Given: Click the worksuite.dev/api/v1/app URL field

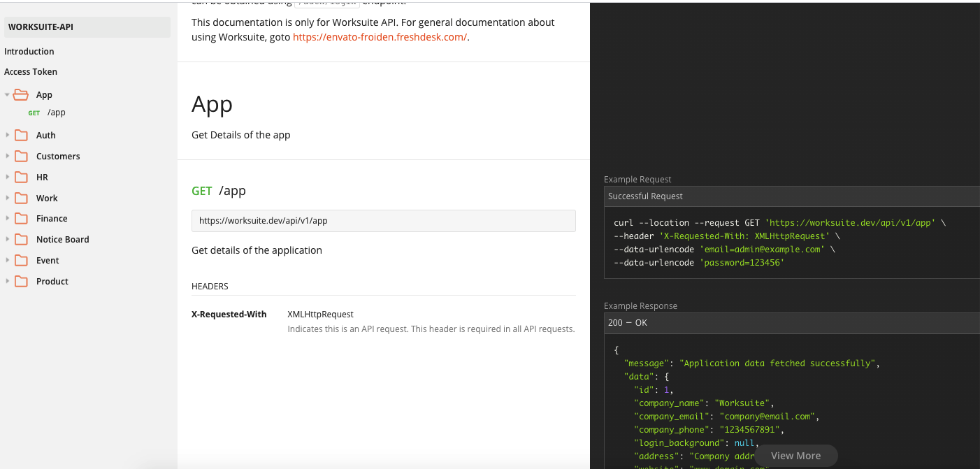Looking at the screenshot, I should point(383,221).
